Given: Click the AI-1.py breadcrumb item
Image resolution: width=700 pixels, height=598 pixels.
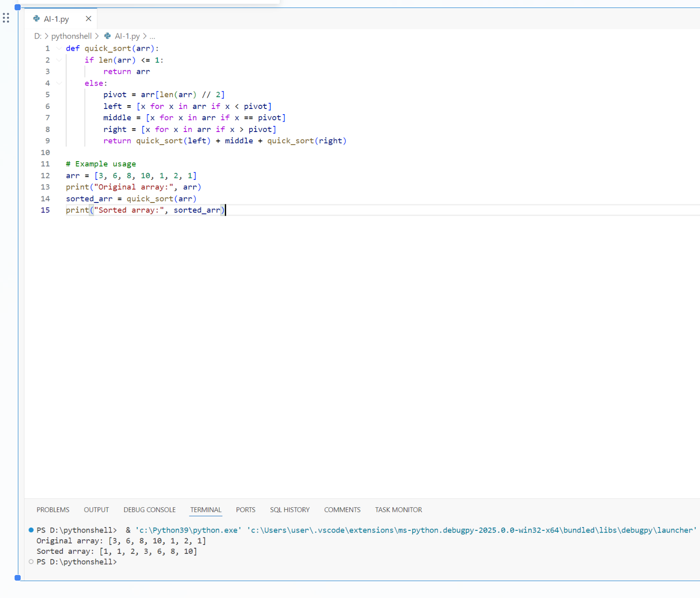Looking at the screenshot, I should click(127, 36).
